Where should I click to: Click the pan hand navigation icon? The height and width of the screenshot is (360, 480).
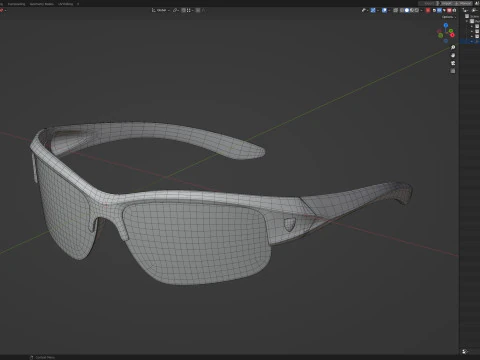point(453,55)
